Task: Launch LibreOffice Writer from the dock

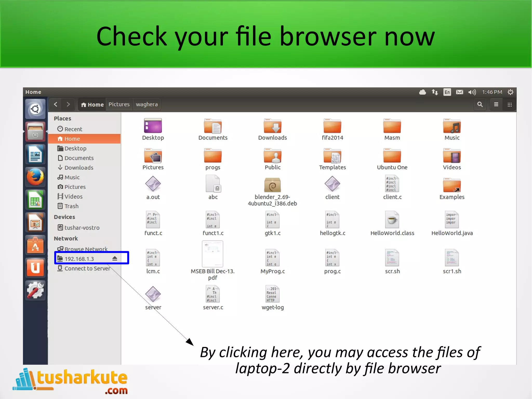Action: [35, 154]
